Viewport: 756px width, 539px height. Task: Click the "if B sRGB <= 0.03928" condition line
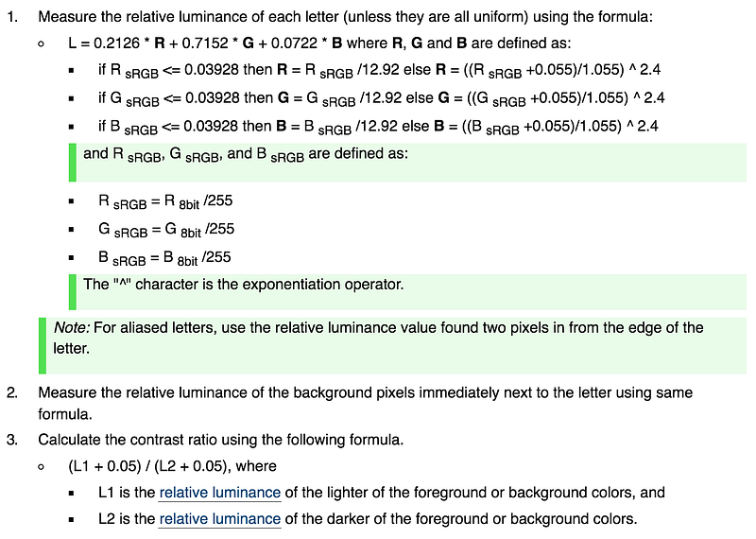(x=378, y=127)
